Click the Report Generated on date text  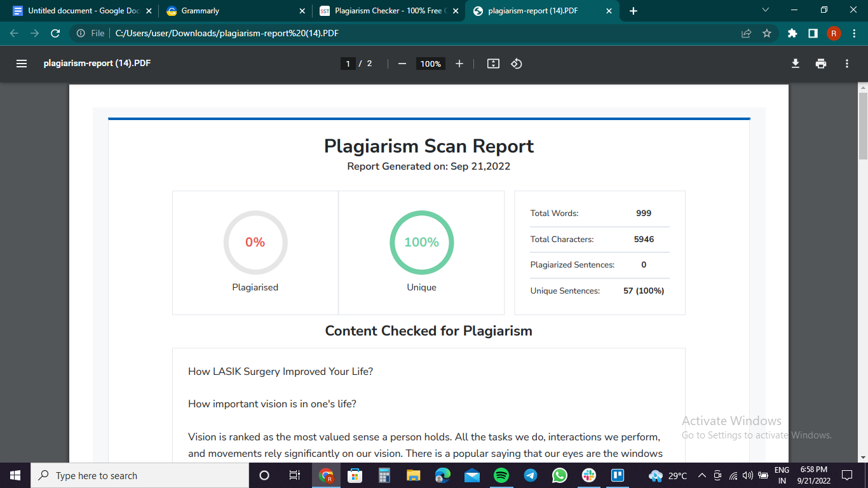429,166
